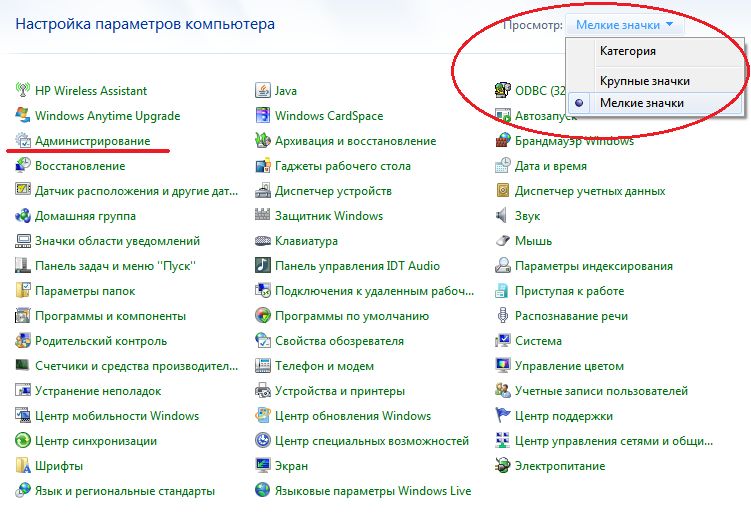The image size is (751, 522).
Task: Open the Брандмауэр Windows icon
Action: coord(502,140)
